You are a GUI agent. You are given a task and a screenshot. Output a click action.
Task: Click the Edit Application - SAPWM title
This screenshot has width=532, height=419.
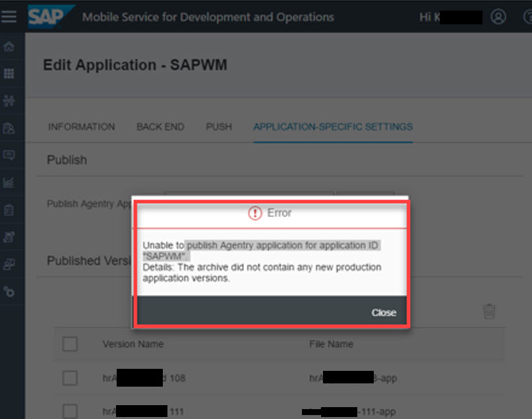(x=135, y=65)
